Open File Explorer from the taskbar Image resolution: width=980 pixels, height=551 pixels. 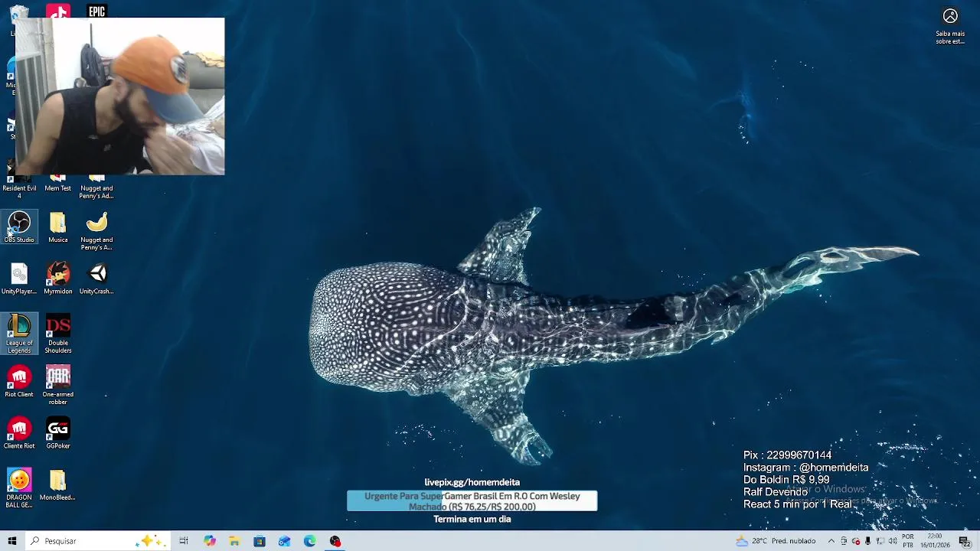coord(234,541)
